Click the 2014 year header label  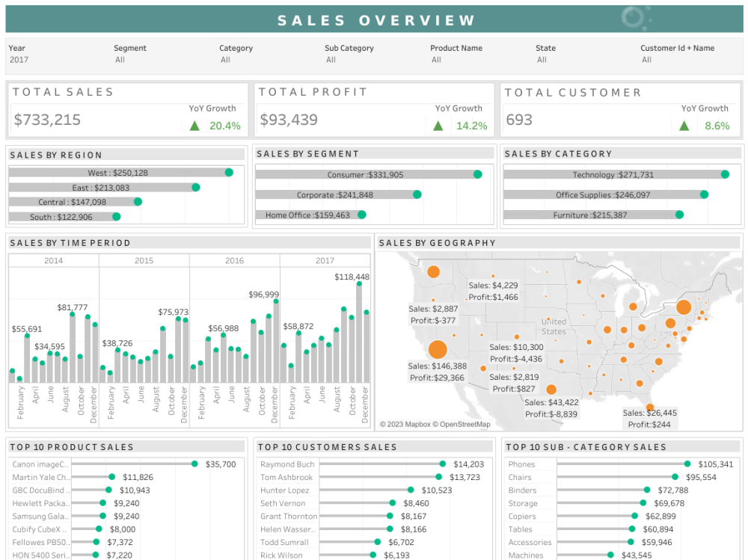53,261
